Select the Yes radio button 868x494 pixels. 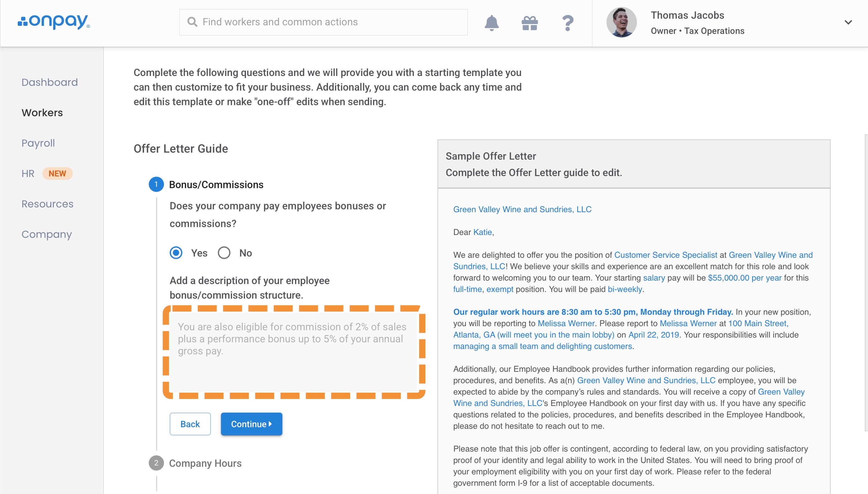176,253
